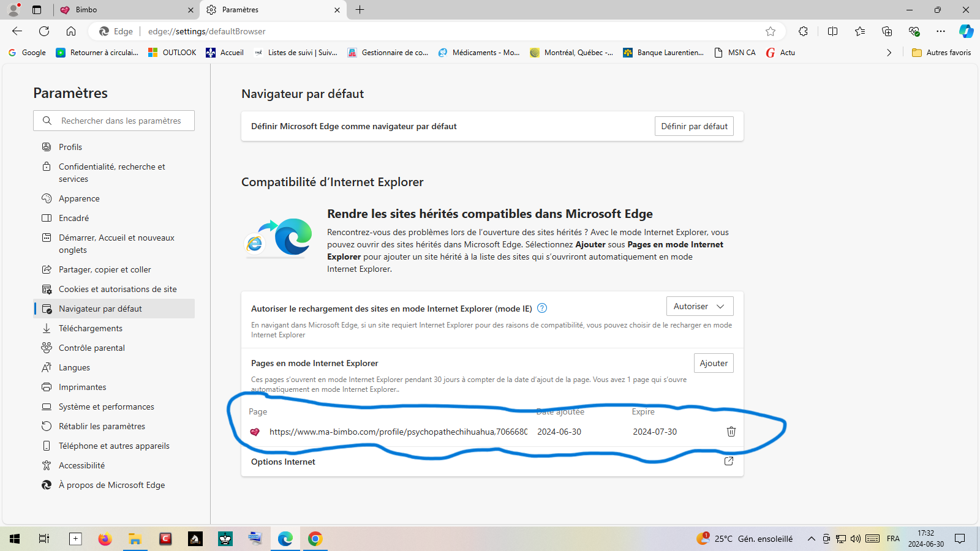Switch FRA keyboard language indicator
This screenshot has width=980, height=551.
(x=893, y=539)
